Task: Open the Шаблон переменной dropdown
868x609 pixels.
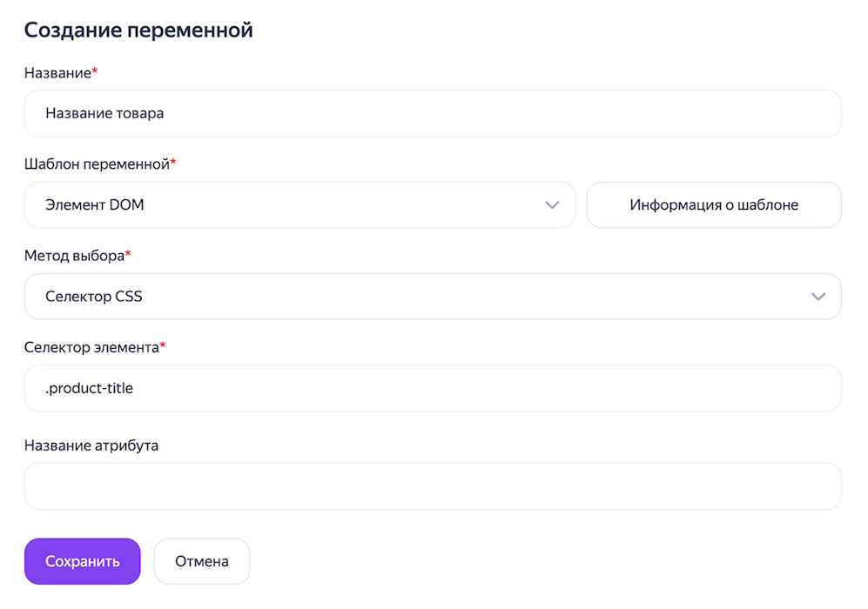Action: pyautogui.click(x=299, y=204)
